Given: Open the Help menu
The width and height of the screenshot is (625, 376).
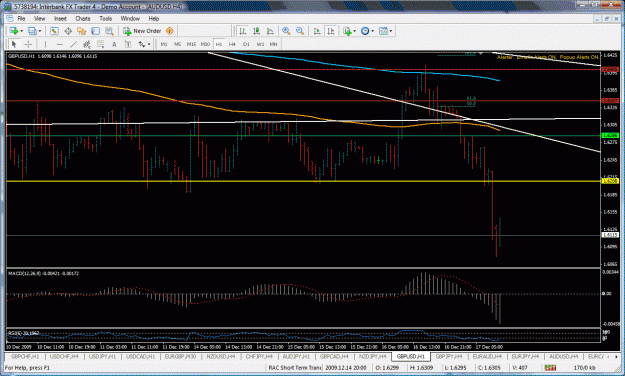Looking at the screenshot, I should click(154, 18).
